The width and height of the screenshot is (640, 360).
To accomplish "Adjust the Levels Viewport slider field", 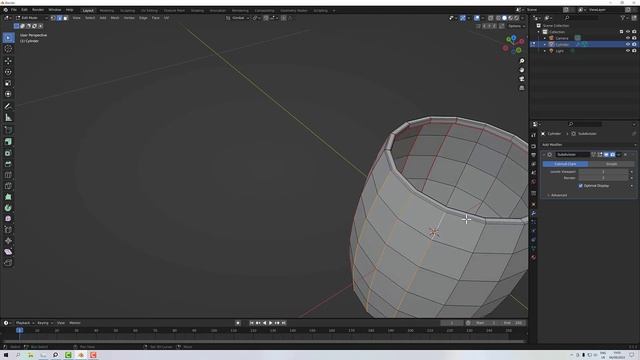I will pyautogui.click(x=603, y=172).
